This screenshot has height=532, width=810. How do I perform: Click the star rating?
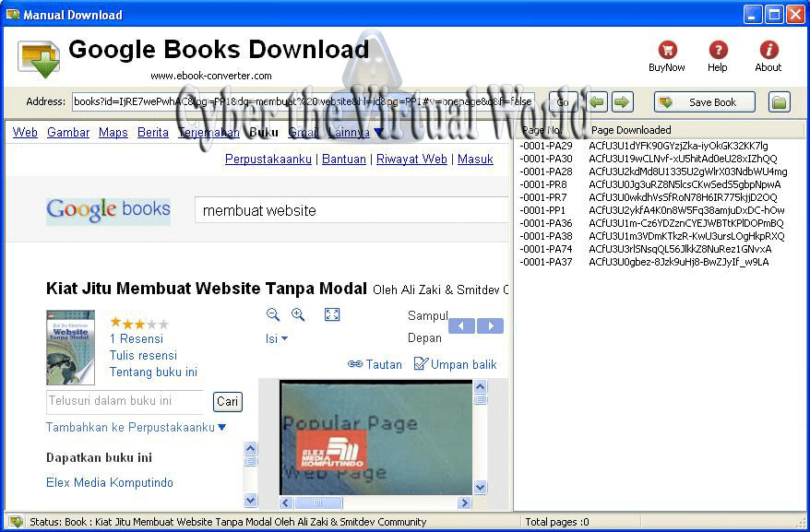139,324
